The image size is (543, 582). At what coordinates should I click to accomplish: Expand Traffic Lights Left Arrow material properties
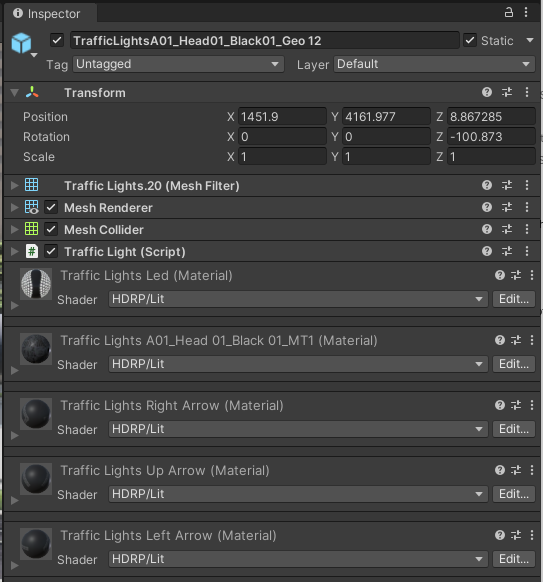coord(14,565)
